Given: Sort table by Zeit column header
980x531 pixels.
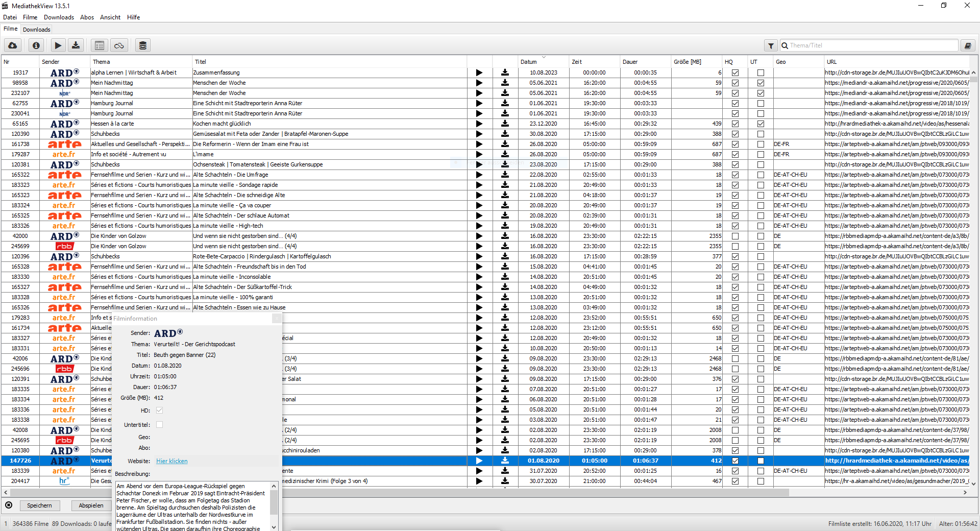Looking at the screenshot, I should click(594, 62).
